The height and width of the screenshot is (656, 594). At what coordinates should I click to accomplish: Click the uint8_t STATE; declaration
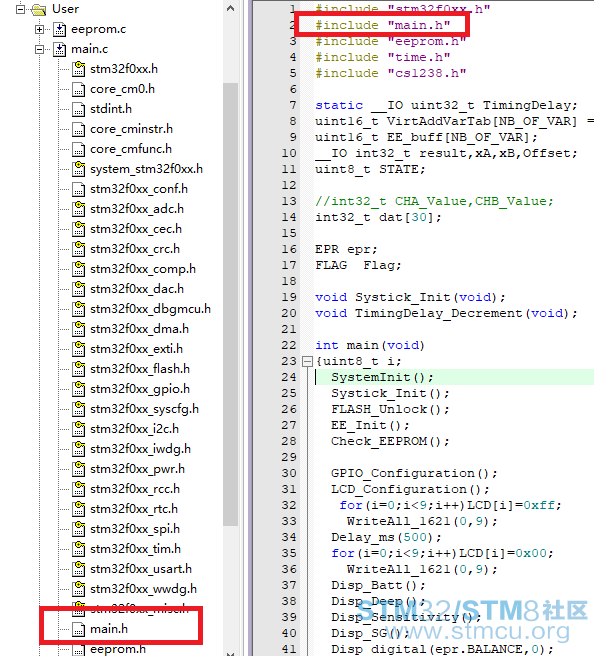370,169
